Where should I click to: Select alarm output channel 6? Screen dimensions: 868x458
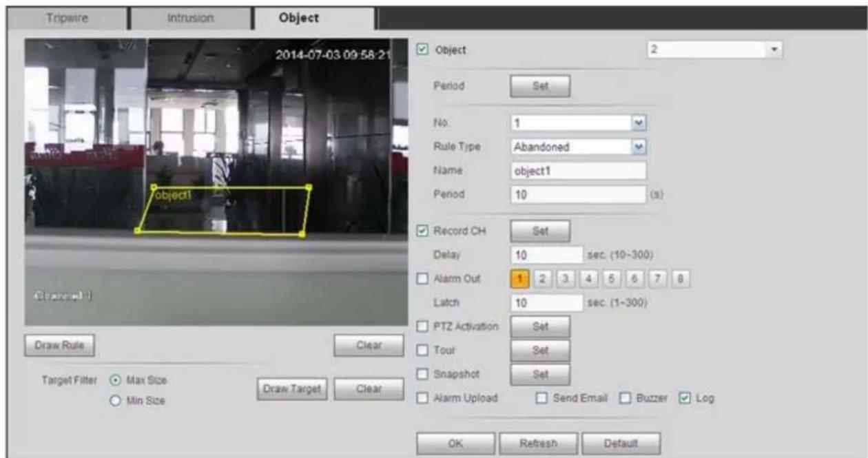pos(634,279)
